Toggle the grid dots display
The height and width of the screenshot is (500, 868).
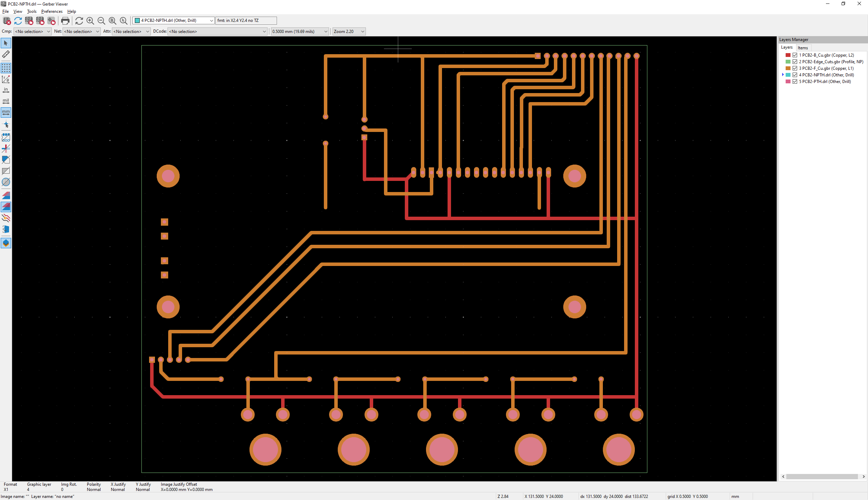pyautogui.click(x=6, y=68)
